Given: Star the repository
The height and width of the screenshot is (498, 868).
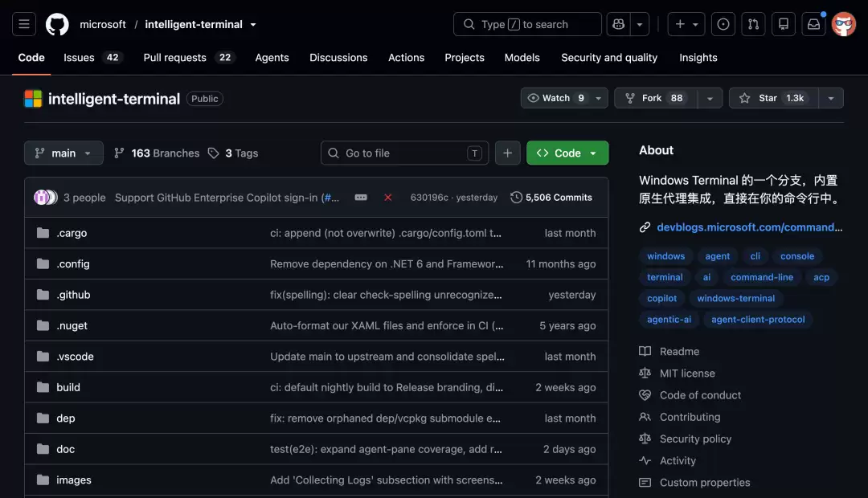Looking at the screenshot, I should point(774,98).
